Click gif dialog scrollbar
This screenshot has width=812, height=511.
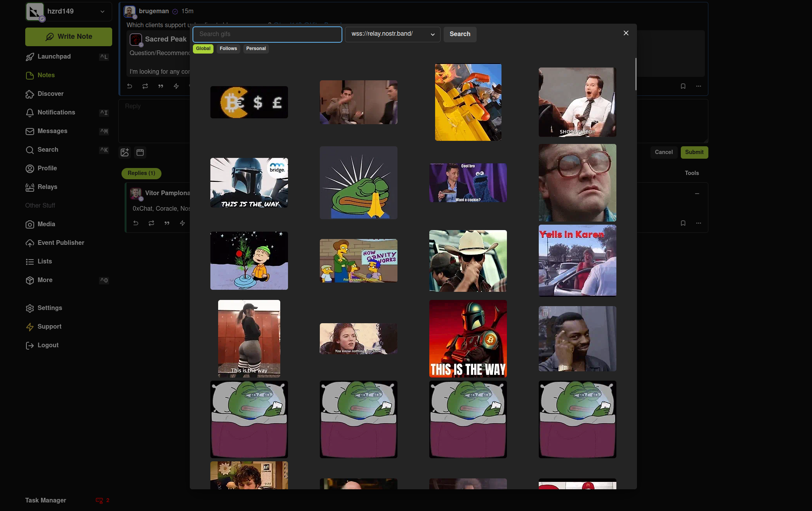[635, 74]
